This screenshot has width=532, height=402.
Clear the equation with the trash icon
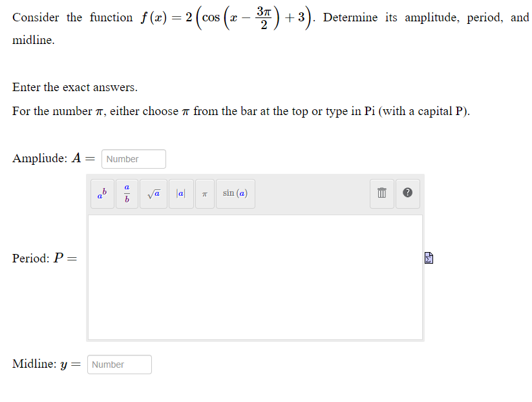(381, 193)
